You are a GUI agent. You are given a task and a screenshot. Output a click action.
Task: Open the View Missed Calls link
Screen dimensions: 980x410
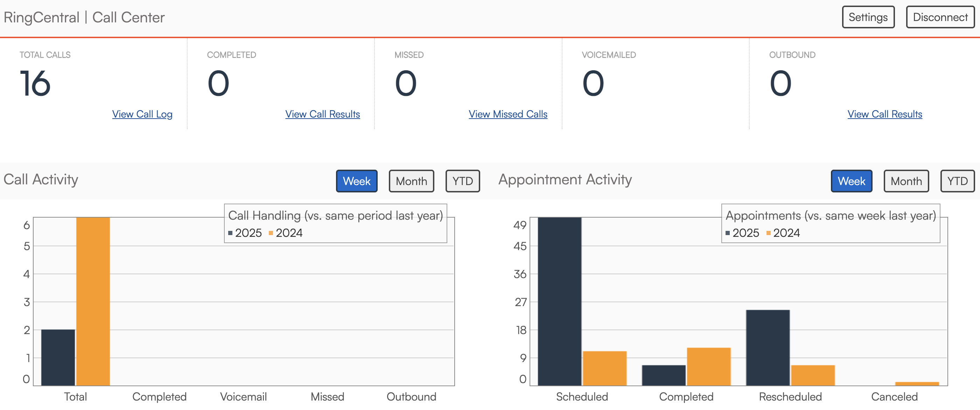pos(507,114)
